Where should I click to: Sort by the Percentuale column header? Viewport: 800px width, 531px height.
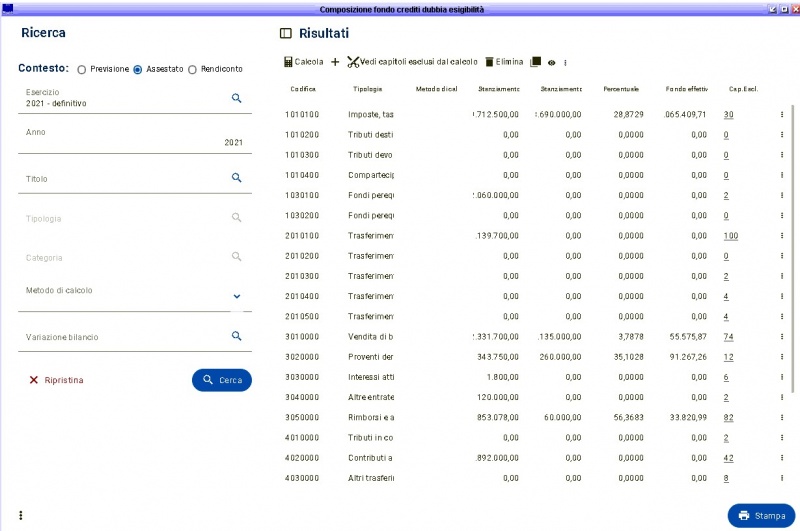click(621, 89)
